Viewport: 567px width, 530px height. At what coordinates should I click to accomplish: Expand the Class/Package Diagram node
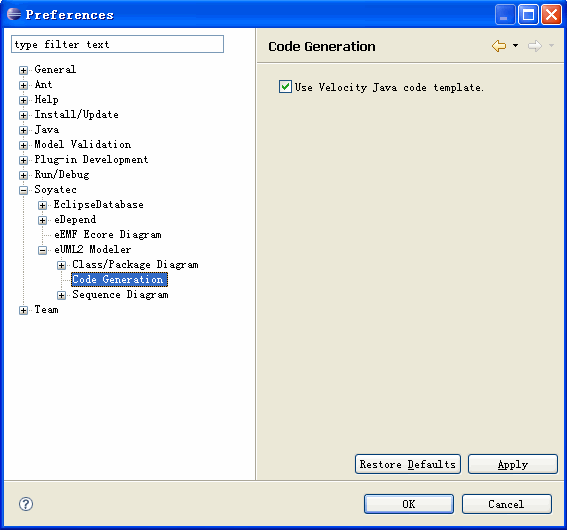[x=61, y=265]
